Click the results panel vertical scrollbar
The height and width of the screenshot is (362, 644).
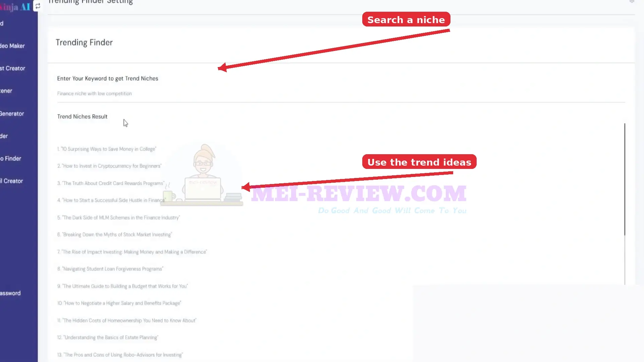(x=625, y=179)
